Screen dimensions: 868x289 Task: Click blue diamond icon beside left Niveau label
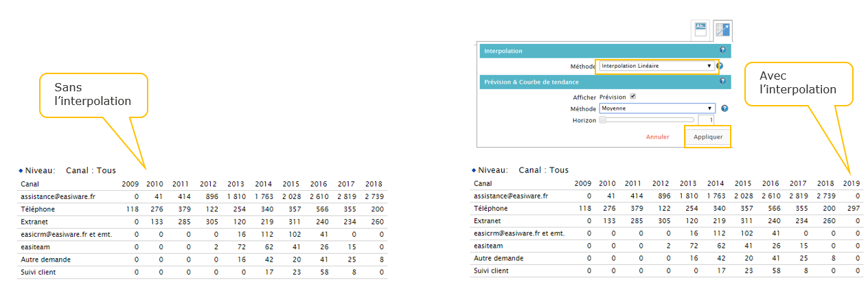pyautogui.click(x=21, y=170)
